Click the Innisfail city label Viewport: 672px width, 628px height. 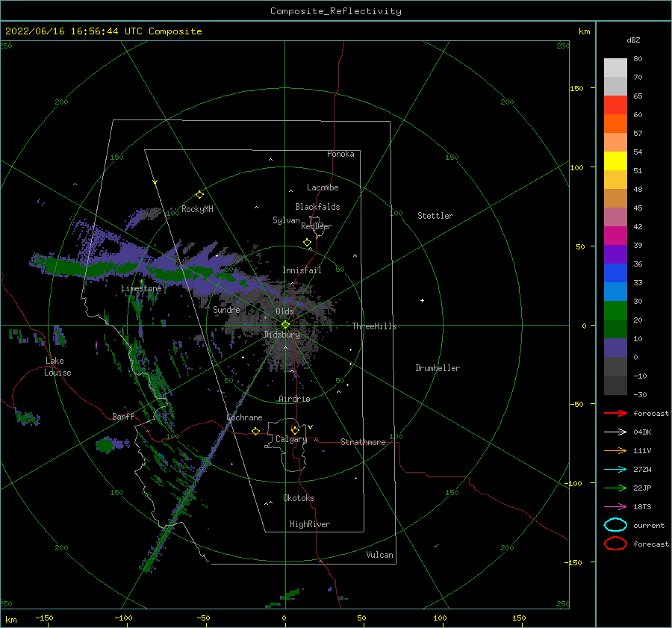[x=302, y=270]
